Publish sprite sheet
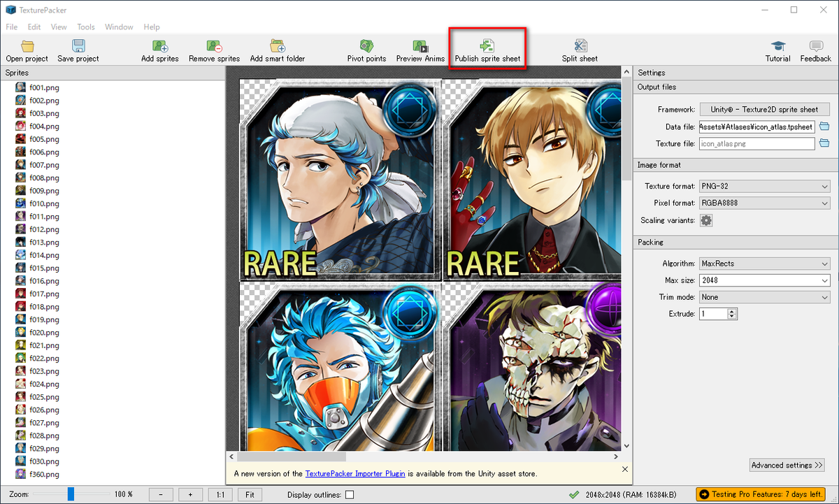This screenshot has height=504, width=839. click(x=487, y=51)
